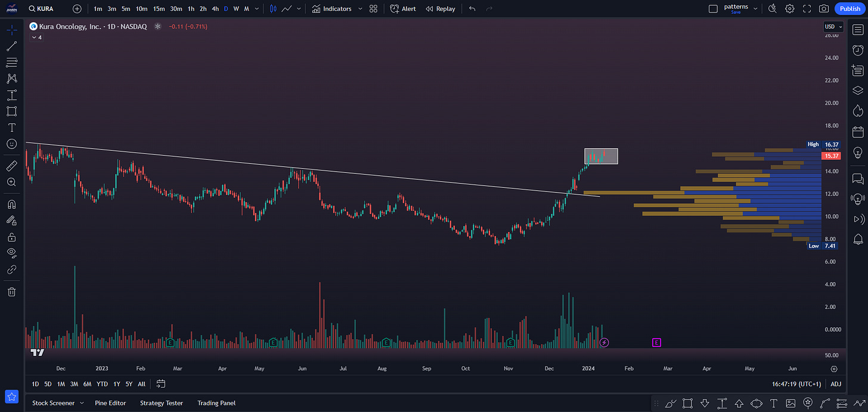Start bar Replay mode

tap(441, 9)
